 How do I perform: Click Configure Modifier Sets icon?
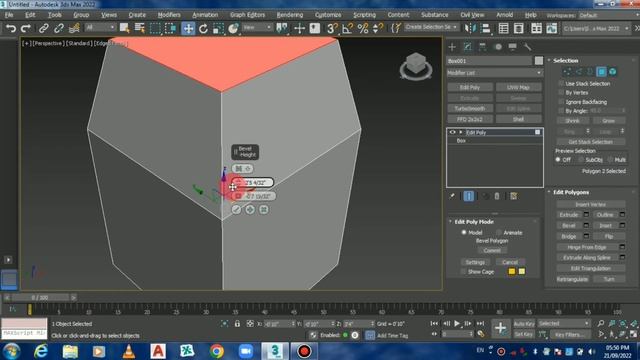pos(513,196)
